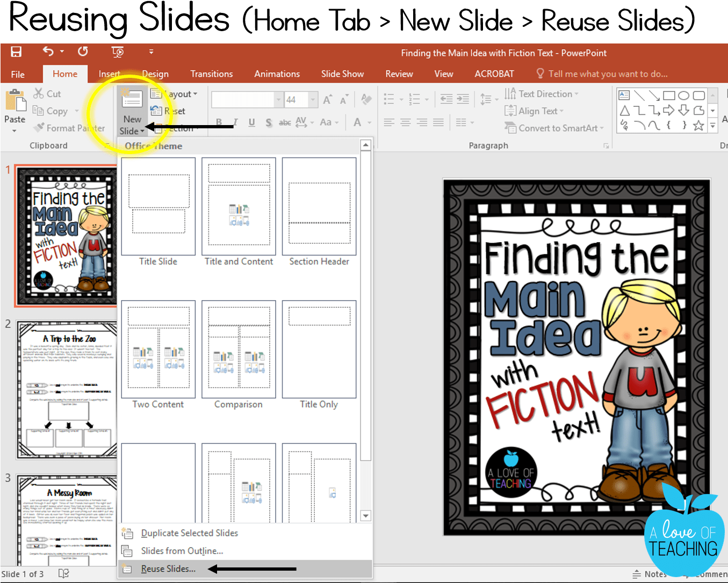Select the Bullets list icon
This screenshot has height=583, width=728.
click(x=389, y=99)
